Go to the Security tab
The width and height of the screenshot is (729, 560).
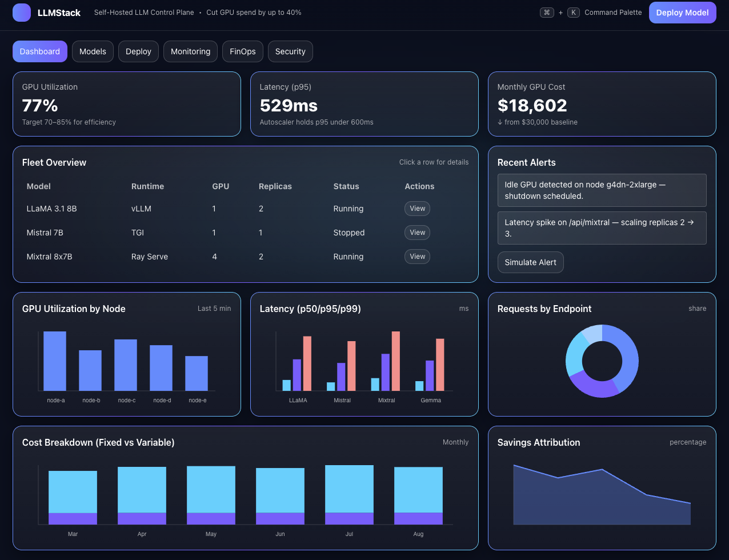(290, 51)
